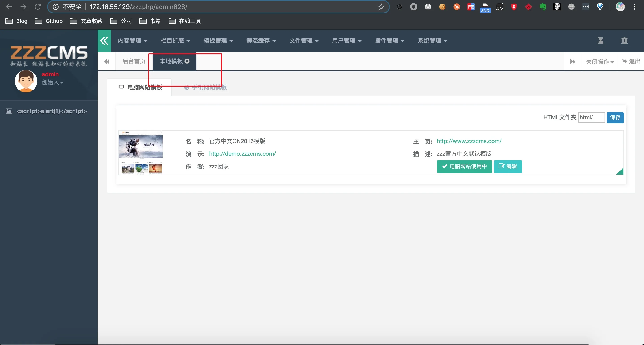Expand the 内容管理 dropdown menu

click(x=132, y=41)
